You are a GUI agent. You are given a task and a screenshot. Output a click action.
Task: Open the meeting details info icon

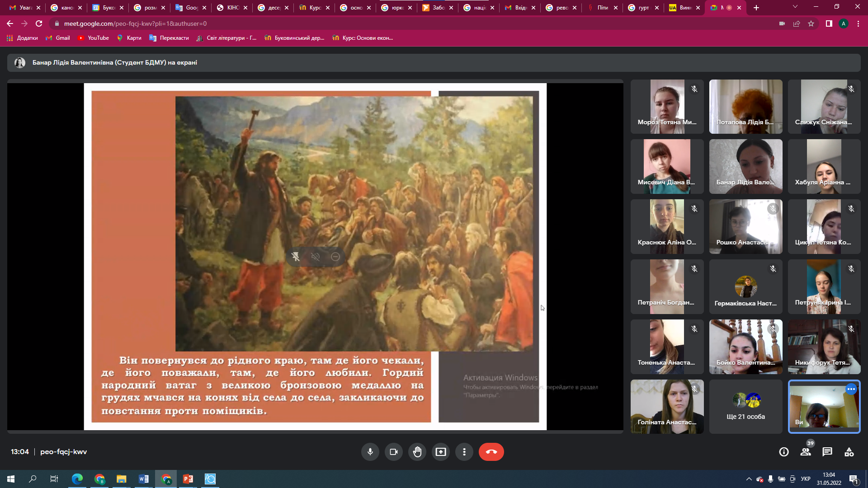tap(784, 452)
